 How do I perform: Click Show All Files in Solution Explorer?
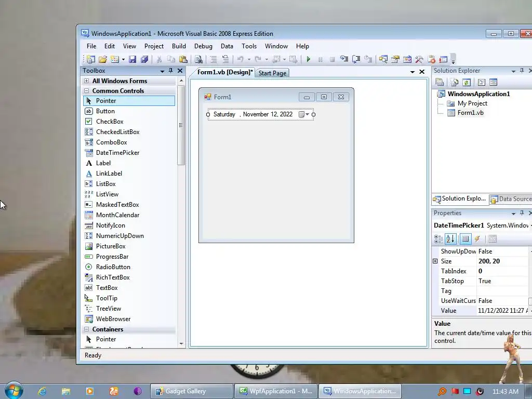[x=455, y=83]
